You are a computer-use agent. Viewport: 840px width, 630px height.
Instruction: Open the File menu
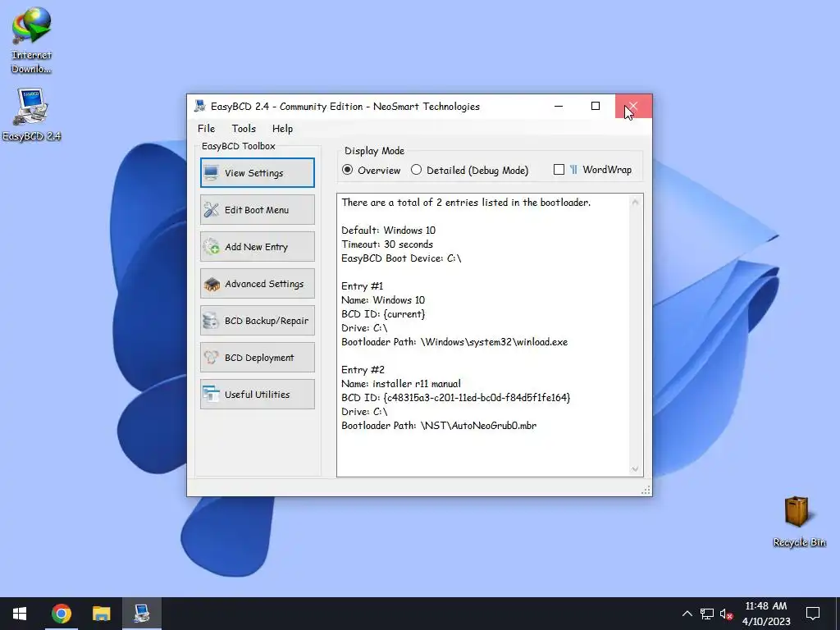pyautogui.click(x=206, y=128)
